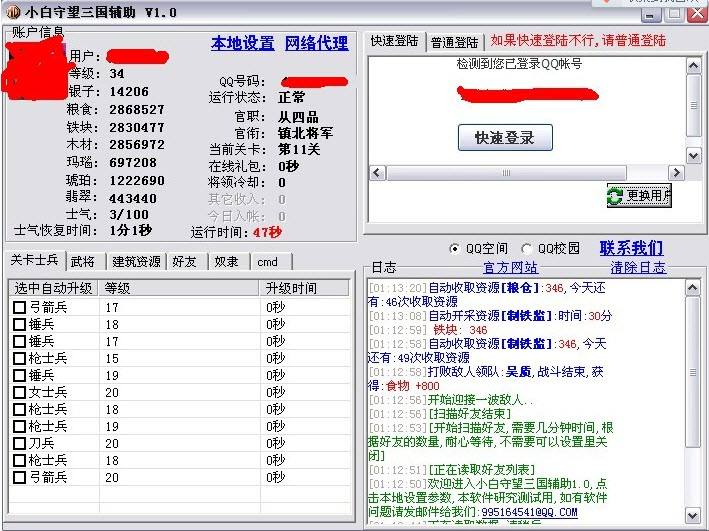This screenshot has height=531, width=709.
Task: Open the 本地设置 link
Action: click(x=242, y=43)
